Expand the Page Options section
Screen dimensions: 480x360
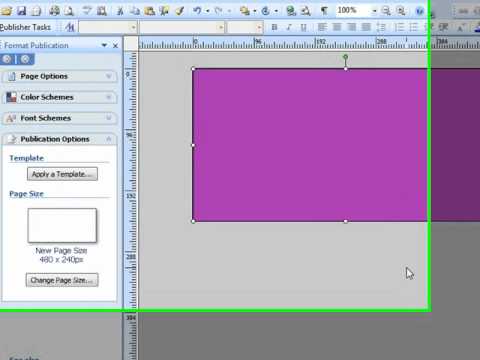click(59, 76)
